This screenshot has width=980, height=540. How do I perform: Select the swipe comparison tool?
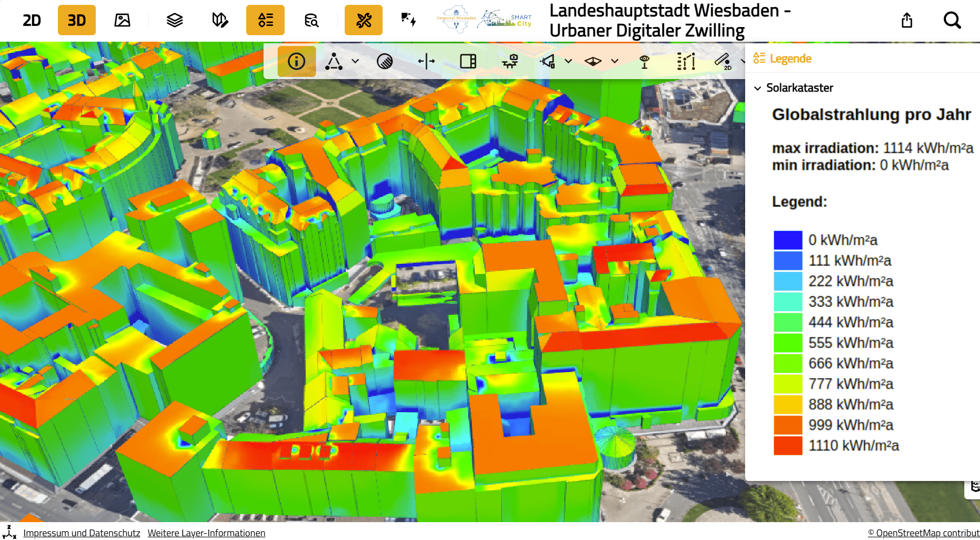[x=426, y=61]
